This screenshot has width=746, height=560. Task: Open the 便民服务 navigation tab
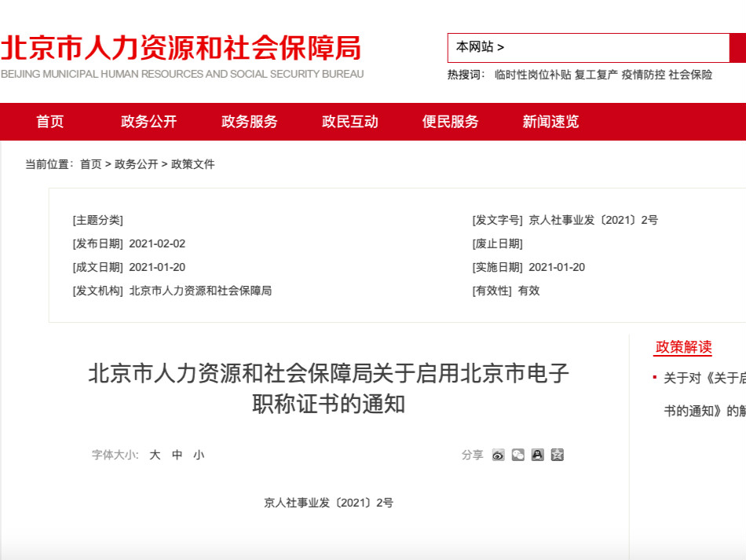(450, 122)
